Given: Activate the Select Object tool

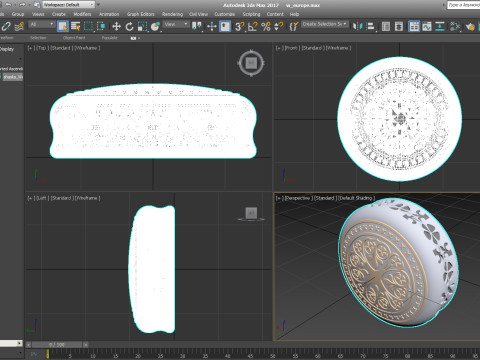Looking at the screenshot, I should pos(63,26).
